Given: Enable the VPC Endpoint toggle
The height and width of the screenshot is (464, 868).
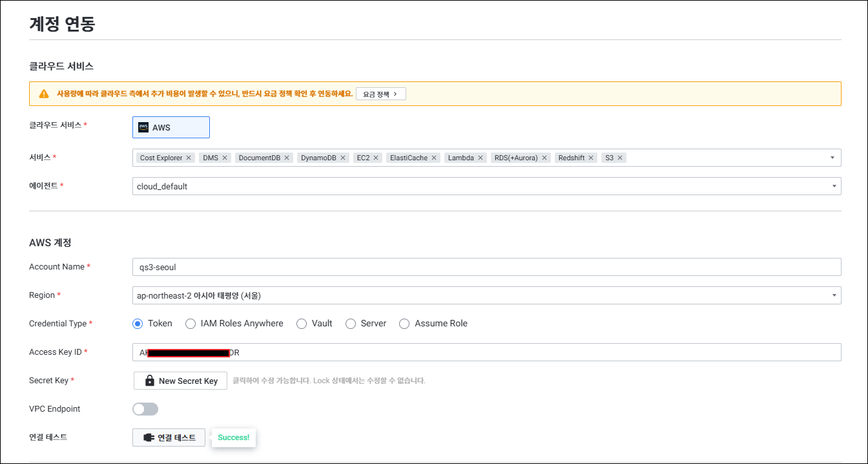Looking at the screenshot, I should 145,409.
